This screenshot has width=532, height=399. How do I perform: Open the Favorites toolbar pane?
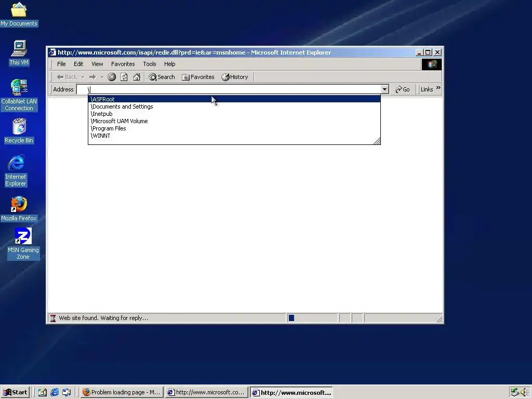[198, 77]
